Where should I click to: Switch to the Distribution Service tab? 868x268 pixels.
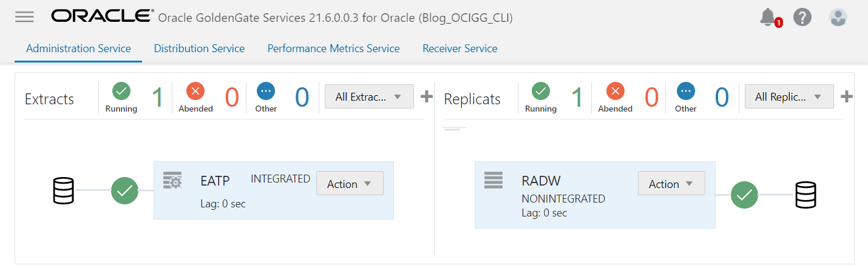tap(199, 49)
